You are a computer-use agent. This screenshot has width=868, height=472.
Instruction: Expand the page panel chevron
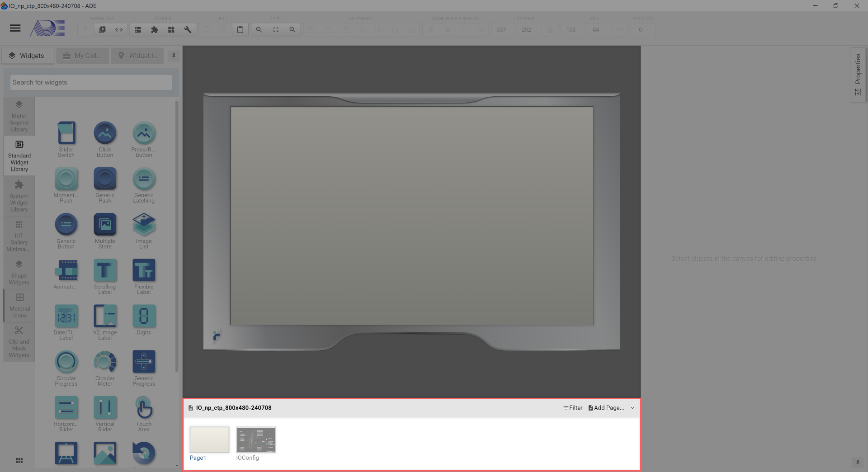click(x=632, y=408)
